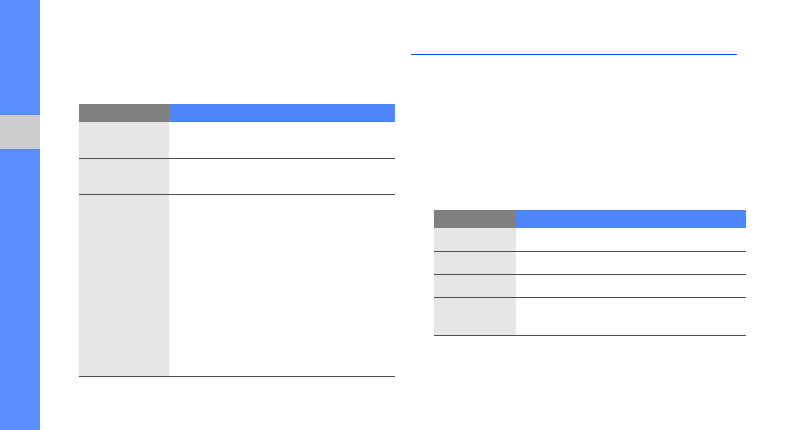Select the gray header cell of the right table
794x430 pixels.
pyautogui.click(x=475, y=218)
